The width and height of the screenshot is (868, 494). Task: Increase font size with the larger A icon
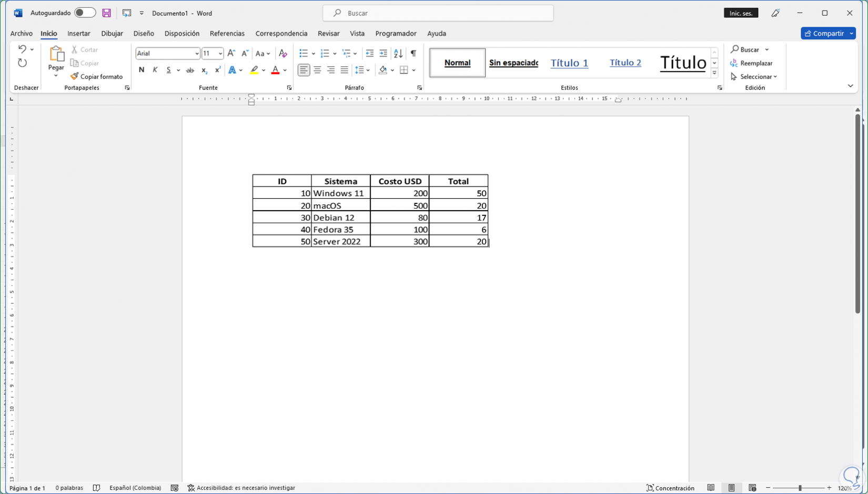pyautogui.click(x=231, y=53)
